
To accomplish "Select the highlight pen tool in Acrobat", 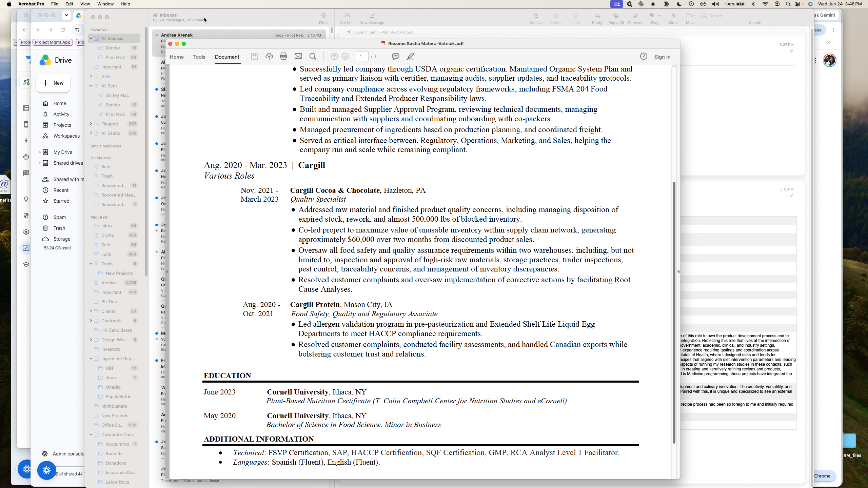I will pyautogui.click(x=410, y=57).
